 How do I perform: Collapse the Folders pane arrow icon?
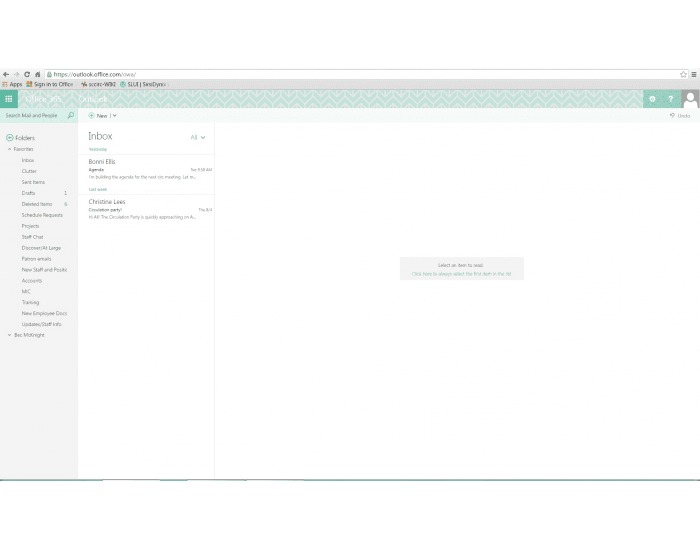coord(9,138)
